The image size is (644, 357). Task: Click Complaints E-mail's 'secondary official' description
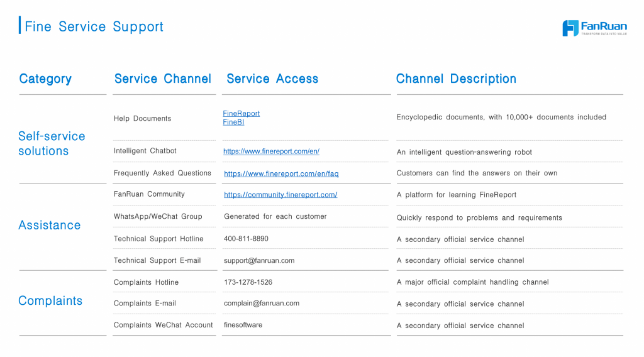click(x=460, y=304)
